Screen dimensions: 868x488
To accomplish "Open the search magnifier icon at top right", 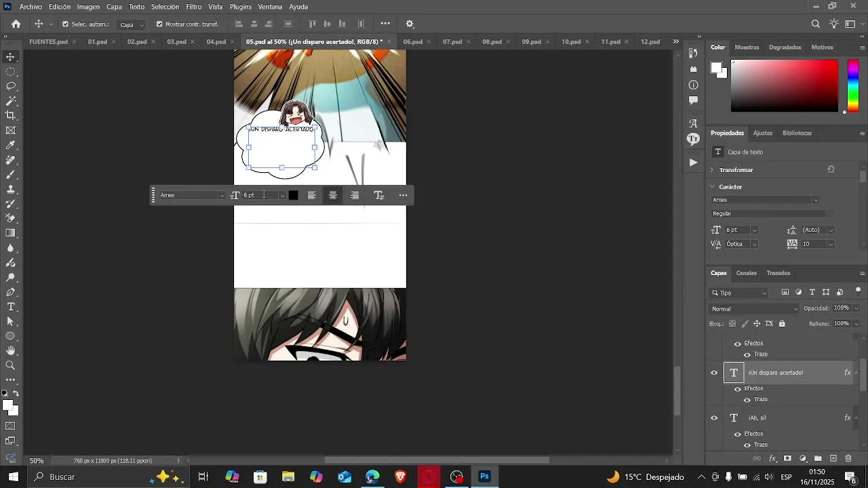I will pyautogui.click(x=816, y=24).
